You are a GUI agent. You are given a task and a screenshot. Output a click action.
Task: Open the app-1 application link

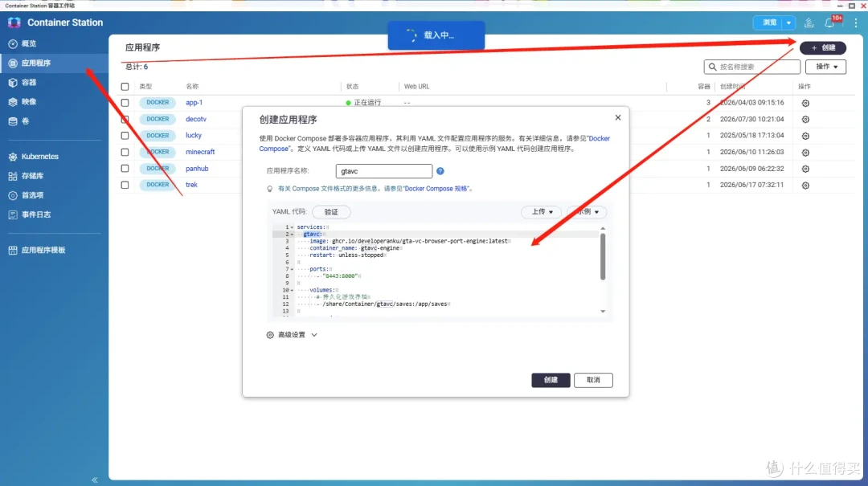click(x=194, y=103)
